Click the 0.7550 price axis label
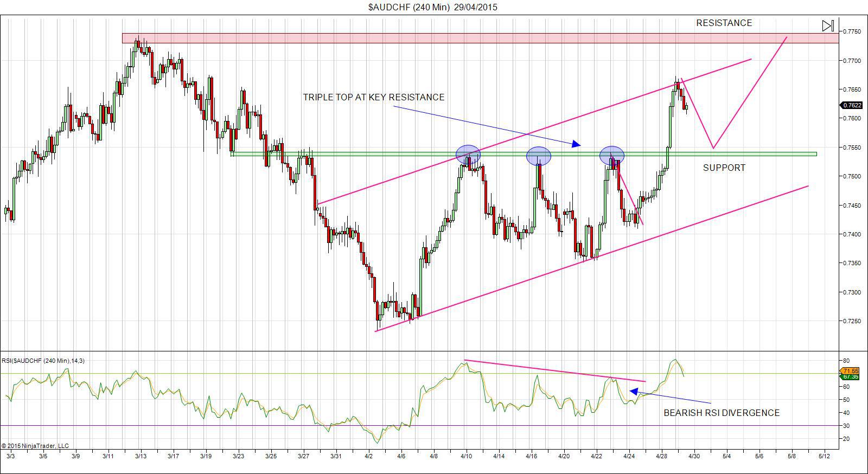 click(852, 148)
